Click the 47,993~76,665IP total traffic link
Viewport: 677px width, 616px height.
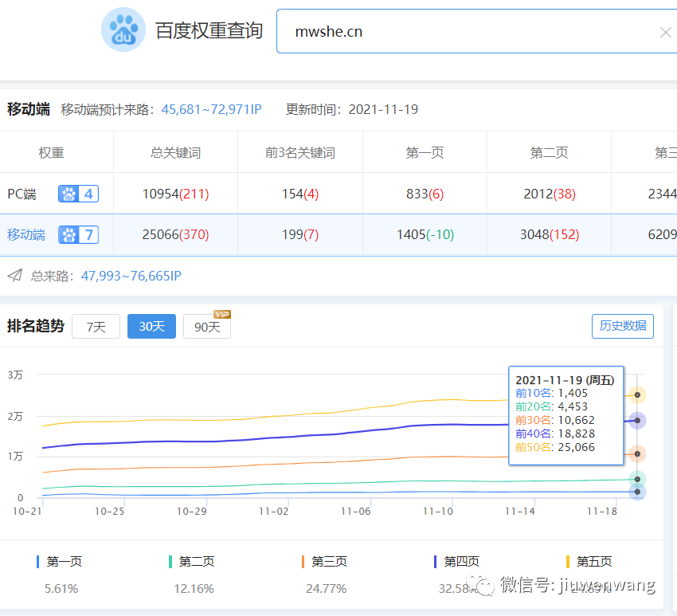coord(131,276)
